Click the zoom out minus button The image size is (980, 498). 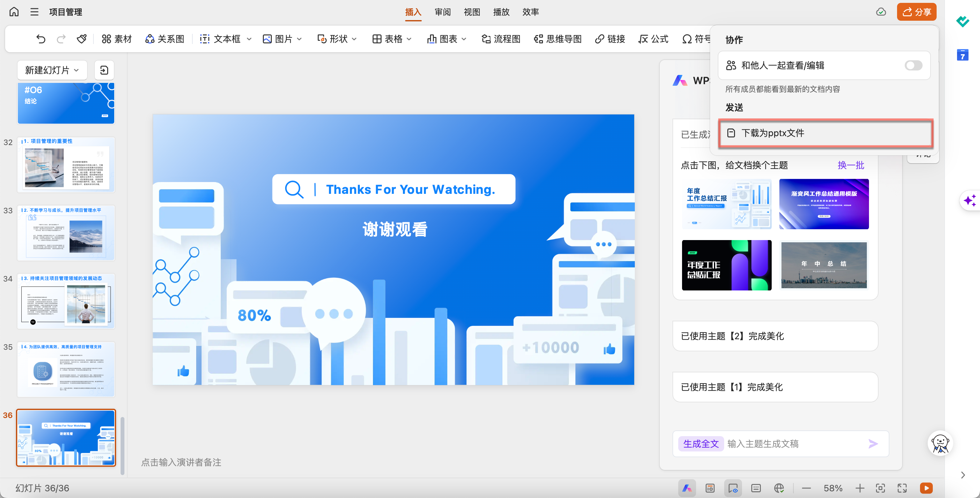pyautogui.click(x=806, y=488)
